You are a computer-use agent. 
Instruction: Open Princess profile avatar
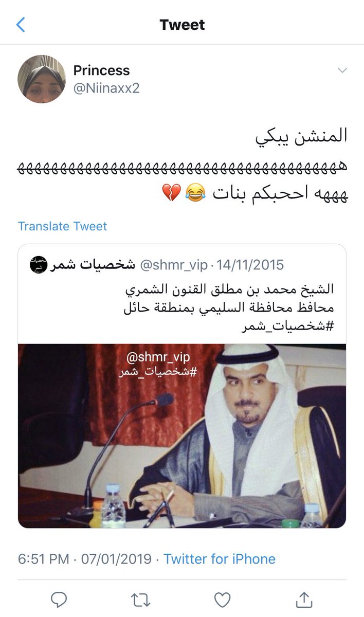pos(42,80)
